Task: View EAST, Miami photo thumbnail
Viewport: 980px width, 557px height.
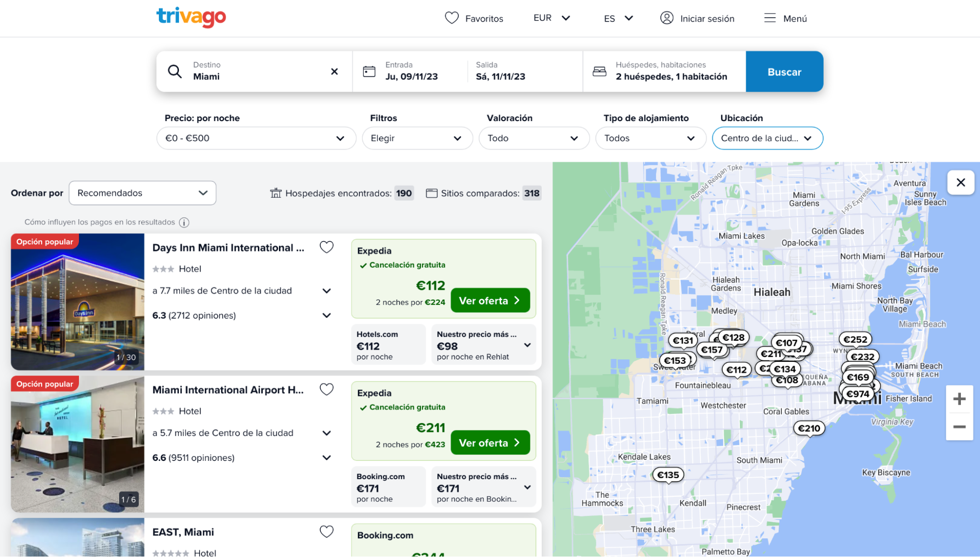Action: coord(77,537)
